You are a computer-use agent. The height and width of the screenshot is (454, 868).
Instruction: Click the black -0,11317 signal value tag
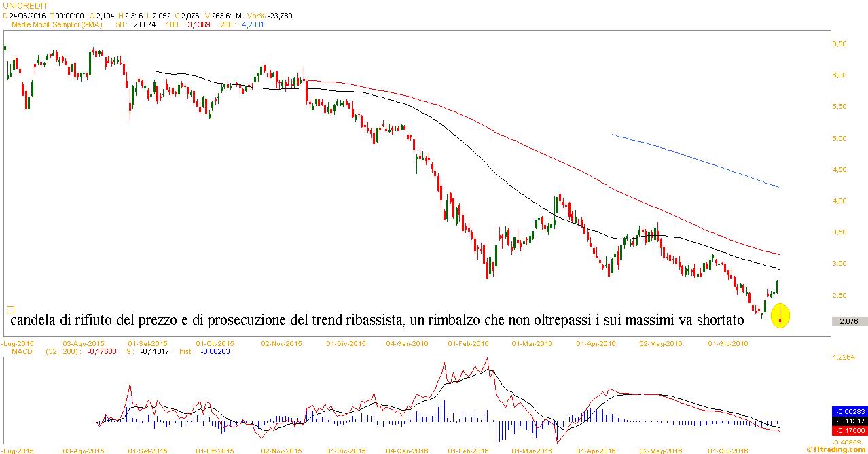[x=848, y=421]
